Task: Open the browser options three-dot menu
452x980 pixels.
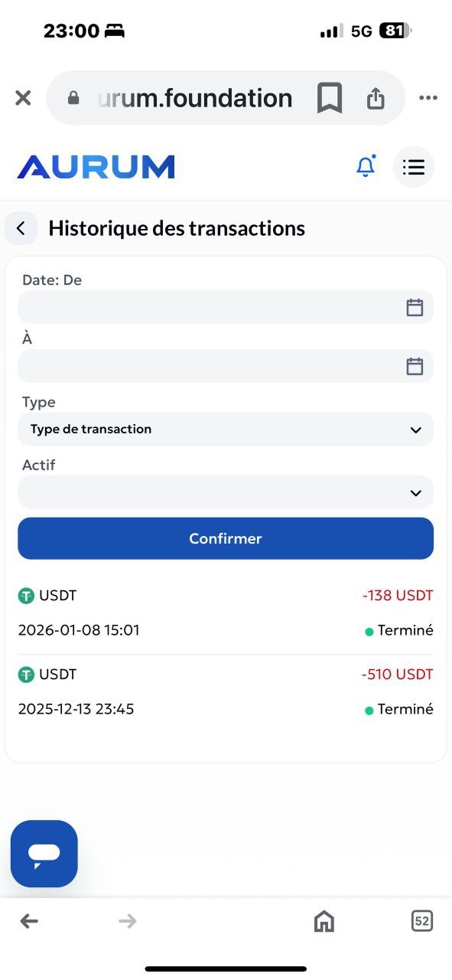Action: (x=428, y=97)
